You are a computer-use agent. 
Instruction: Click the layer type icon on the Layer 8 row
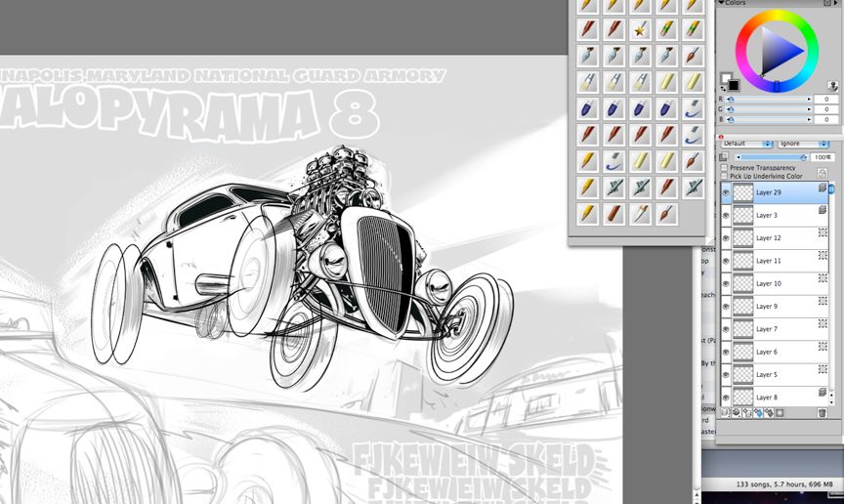click(822, 393)
